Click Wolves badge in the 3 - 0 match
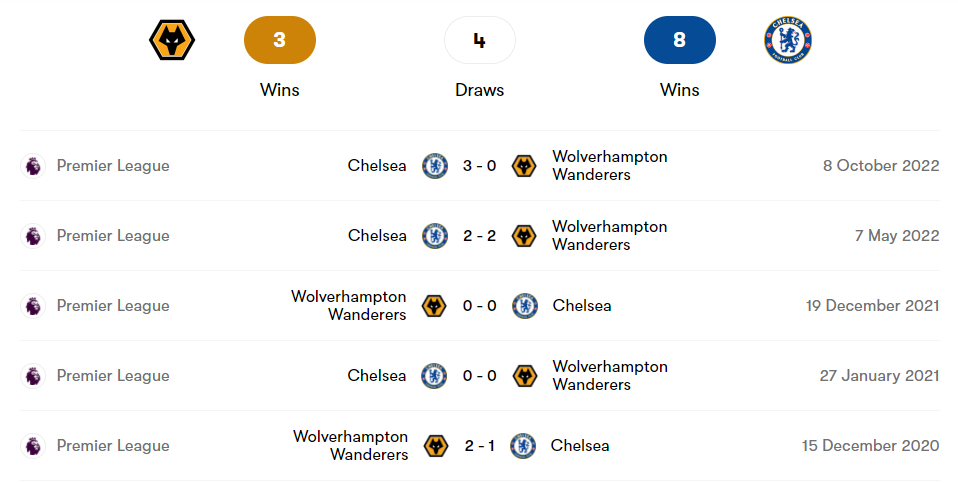 (524, 166)
